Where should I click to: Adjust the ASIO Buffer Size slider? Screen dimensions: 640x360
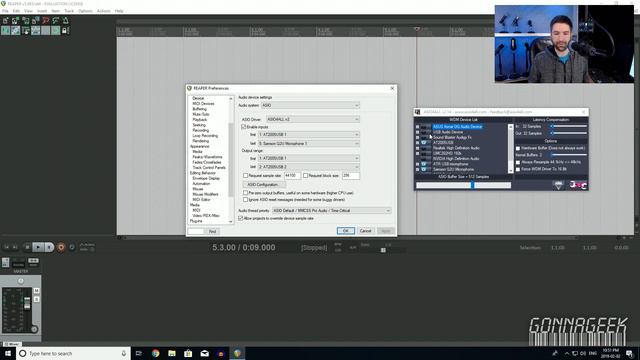463,185
